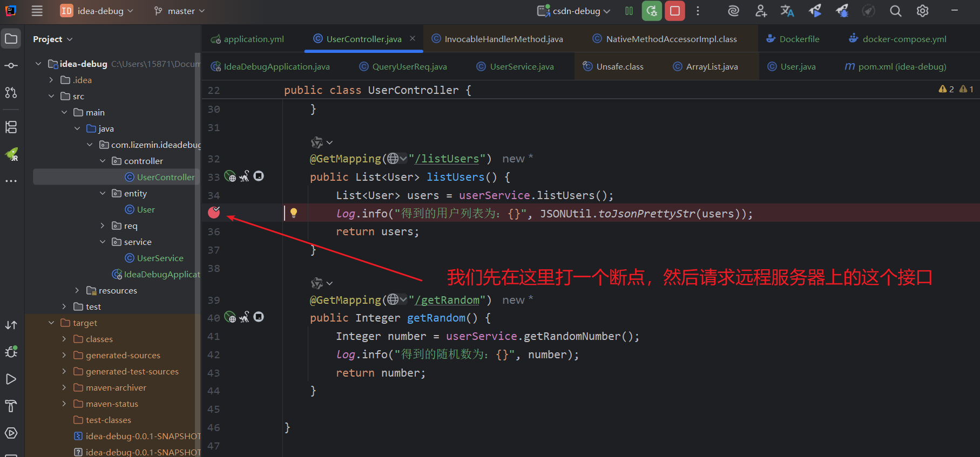Open the main hamburger menu
Viewport: 980px width, 457px height.
pos(37,11)
